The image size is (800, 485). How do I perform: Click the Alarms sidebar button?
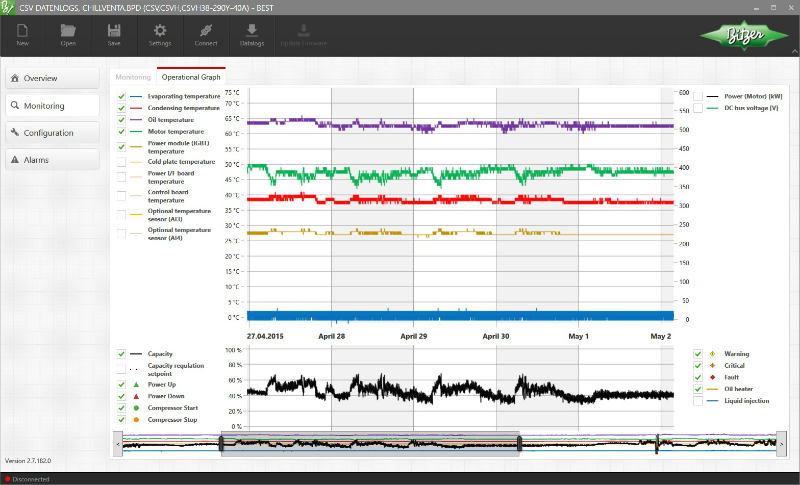tap(52, 160)
